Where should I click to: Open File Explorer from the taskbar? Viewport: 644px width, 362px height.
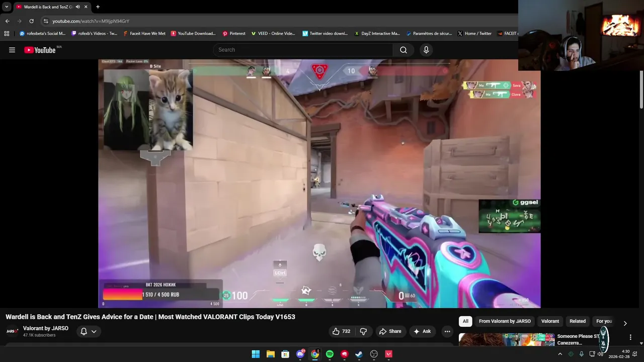(x=270, y=354)
